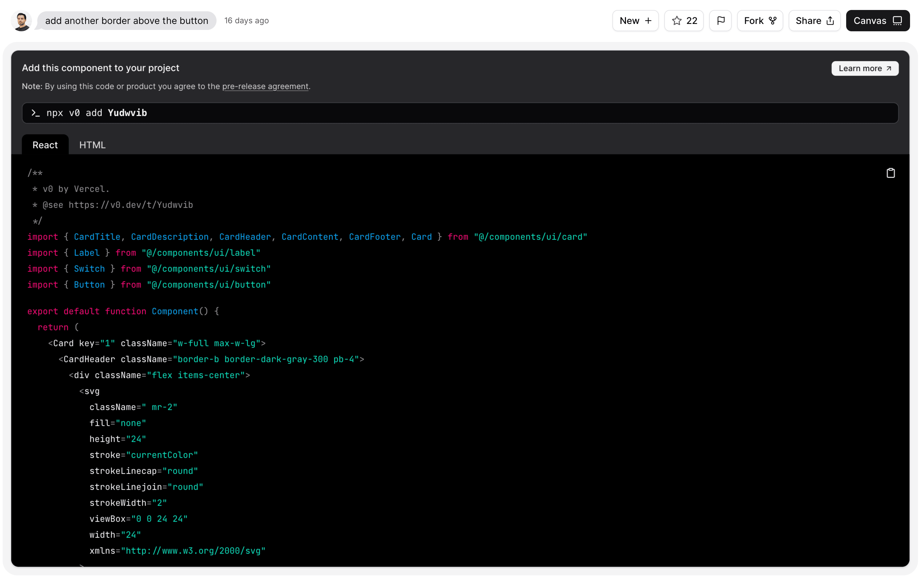924x578 pixels.
Task: Click the flag report icon
Action: point(721,21)
